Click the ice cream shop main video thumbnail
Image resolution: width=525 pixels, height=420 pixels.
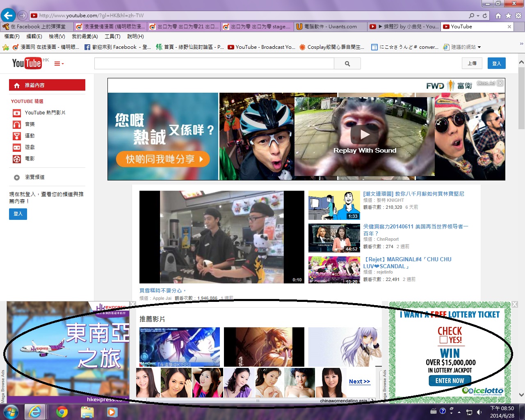[222, 237]
